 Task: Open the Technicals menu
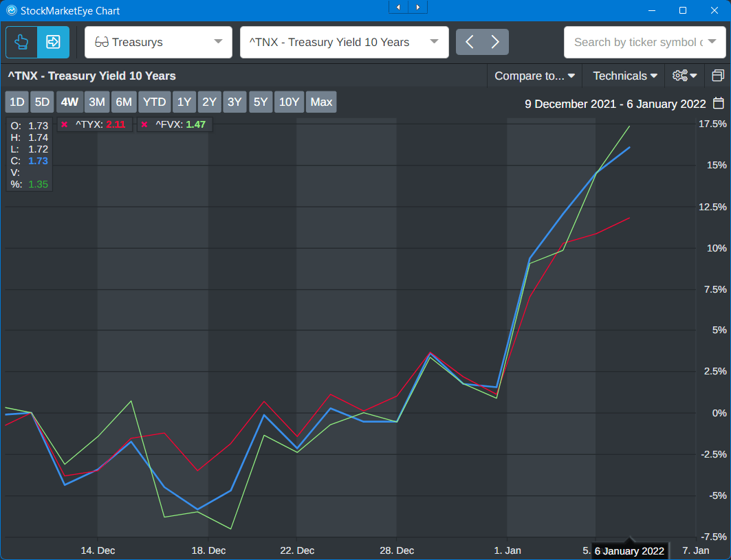point(624,76)
